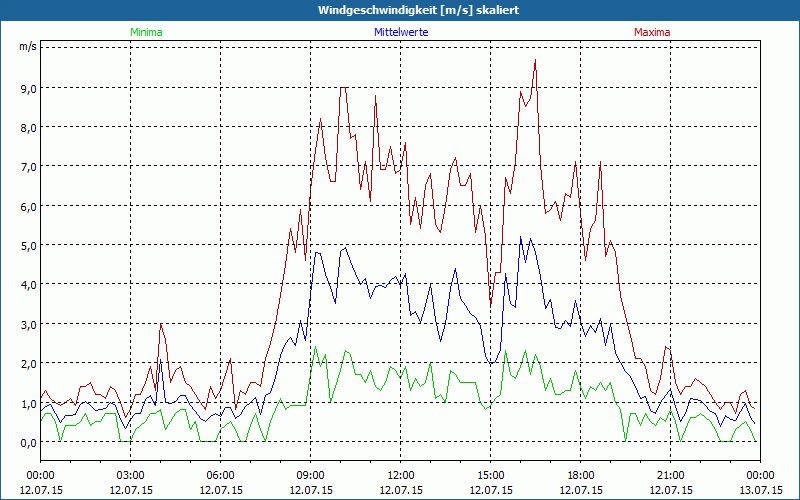This screenshot has width=800, height=500.
Task: Select the 15:00 time marker
Action: (491, 475)
